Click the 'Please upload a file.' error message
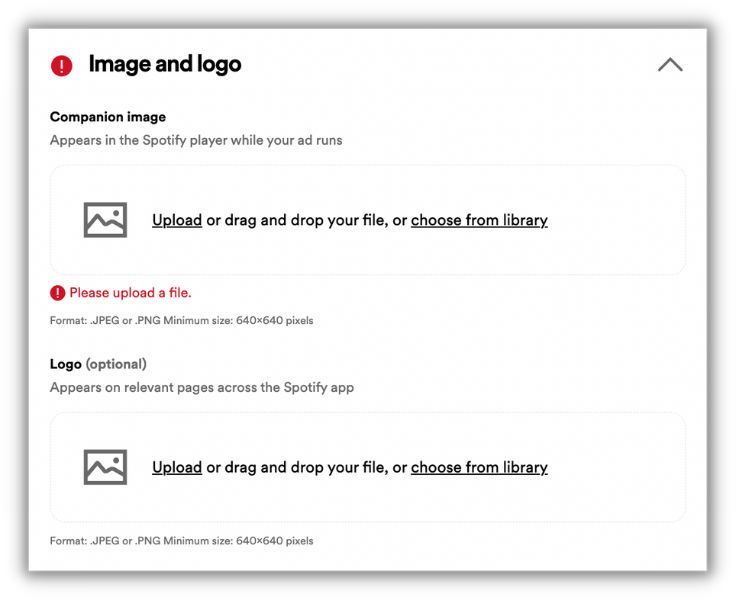The width and height of the screenshot is (739, 600). [130, 293]
